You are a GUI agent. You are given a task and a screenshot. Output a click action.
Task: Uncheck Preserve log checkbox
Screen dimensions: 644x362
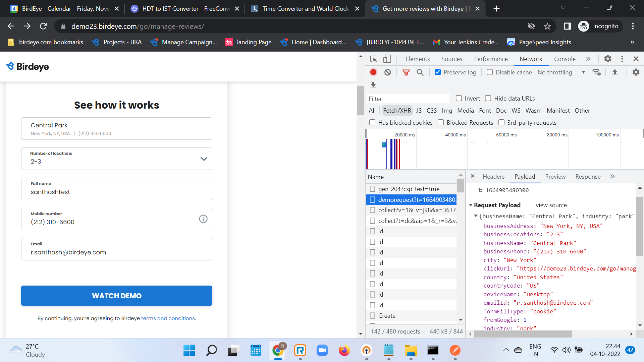pyautogui.click(x=438, y=72)
